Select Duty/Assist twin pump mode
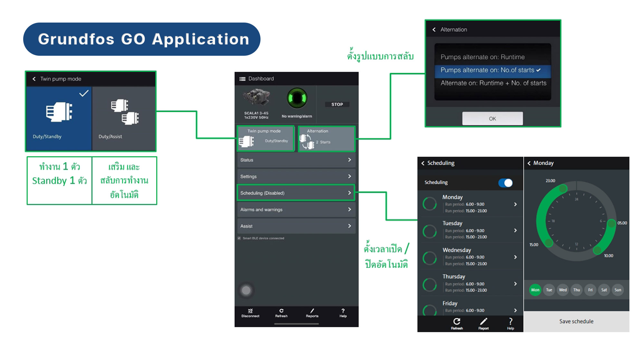The image size is (644, 348). [x=124, y=118]
